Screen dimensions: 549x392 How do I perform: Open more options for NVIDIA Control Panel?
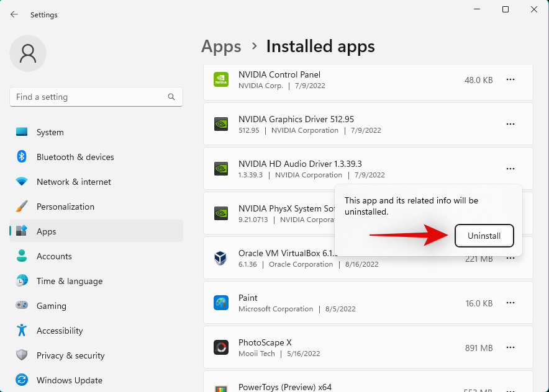click(x=510, y=79)
